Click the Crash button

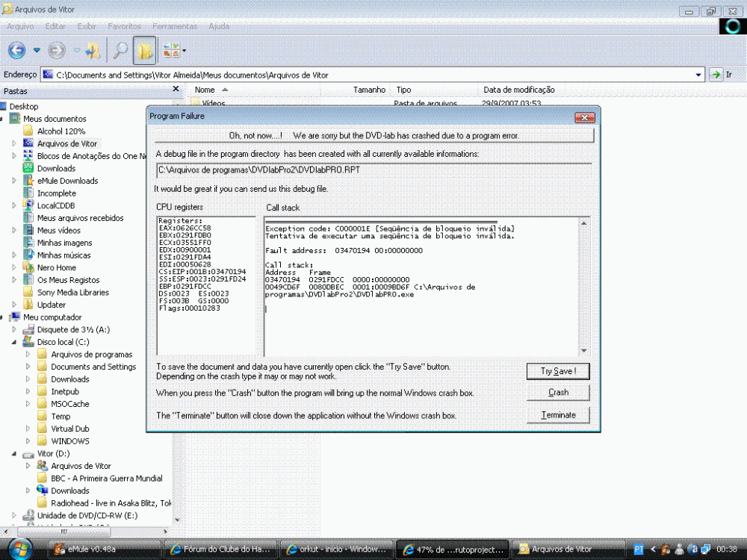tap(558, 392)
